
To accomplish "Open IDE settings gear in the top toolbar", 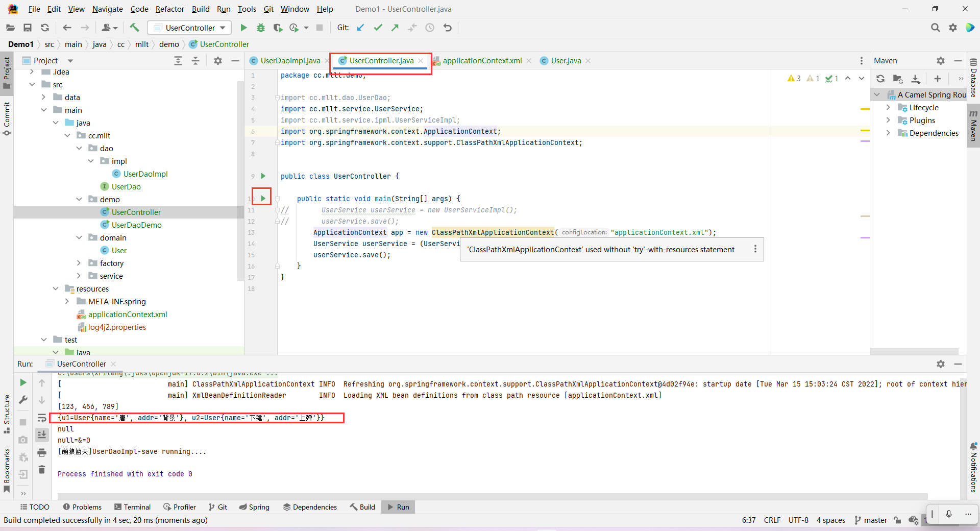I will (x=953, y=28).
